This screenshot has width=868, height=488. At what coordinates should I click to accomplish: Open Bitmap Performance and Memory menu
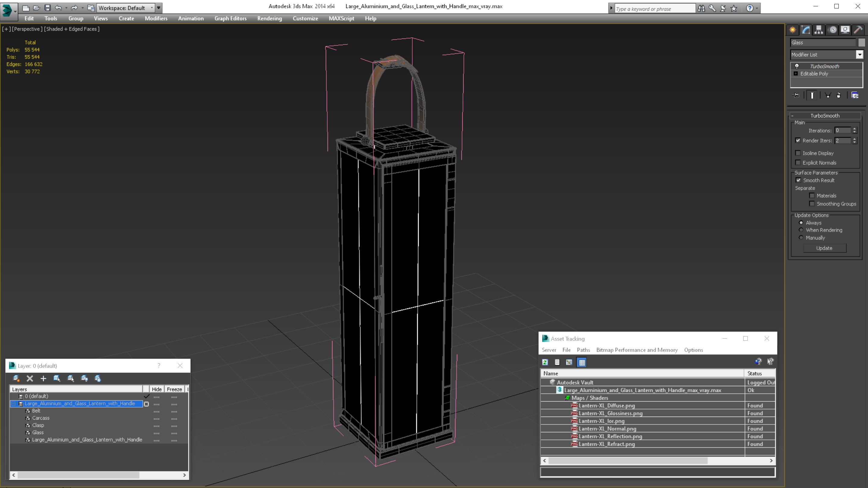tap(637, 350)
